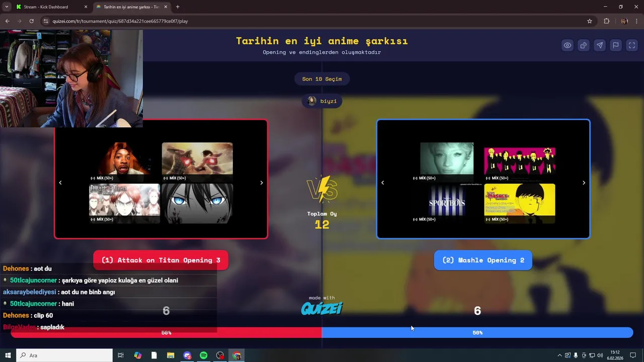Open the SPORTBOYS video thumbnail
644x362 pixels.
point(447,203)
